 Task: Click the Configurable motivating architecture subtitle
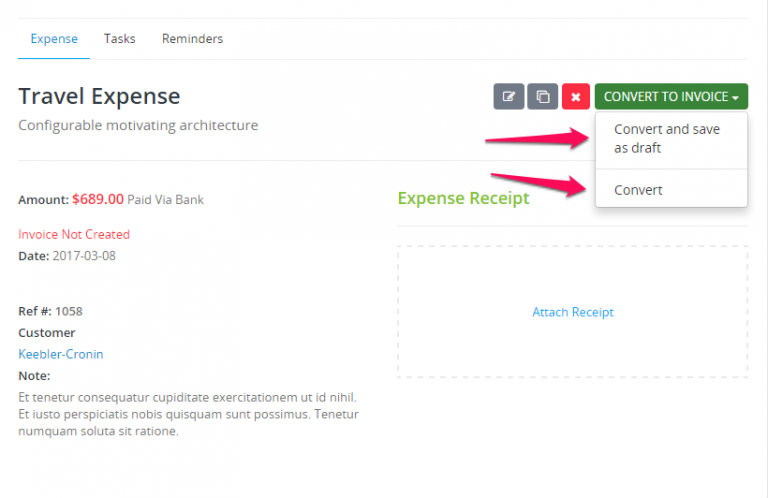coord(138,125)
